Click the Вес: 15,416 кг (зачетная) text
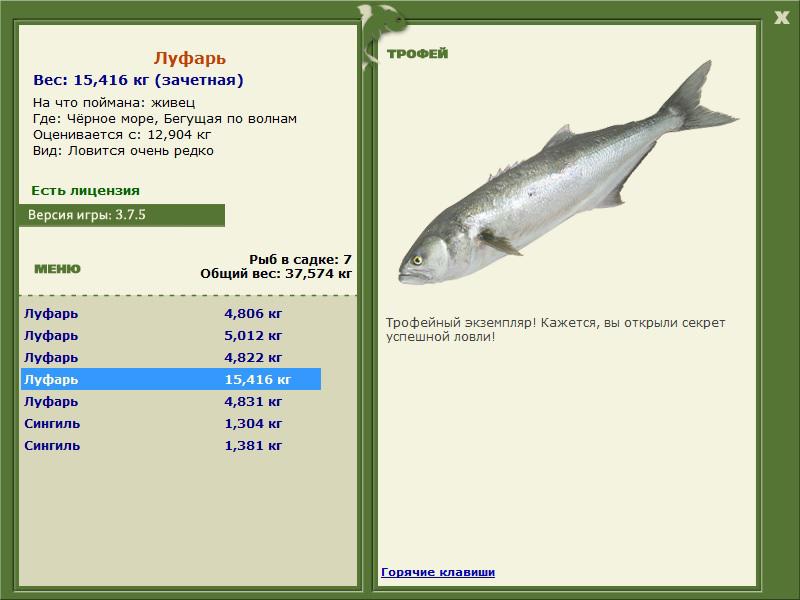This screenshot has width=800, height=600. tap(138, 80)
